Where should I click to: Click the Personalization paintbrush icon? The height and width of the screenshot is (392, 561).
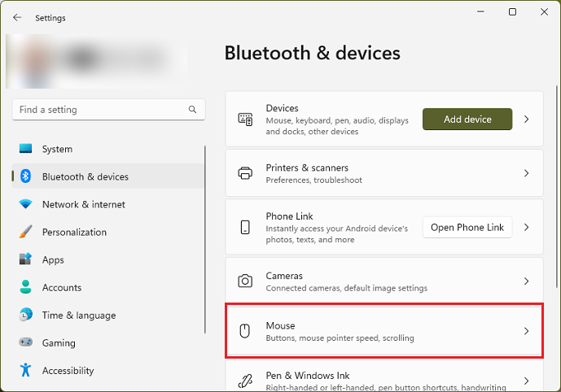(x=25, y=232)
